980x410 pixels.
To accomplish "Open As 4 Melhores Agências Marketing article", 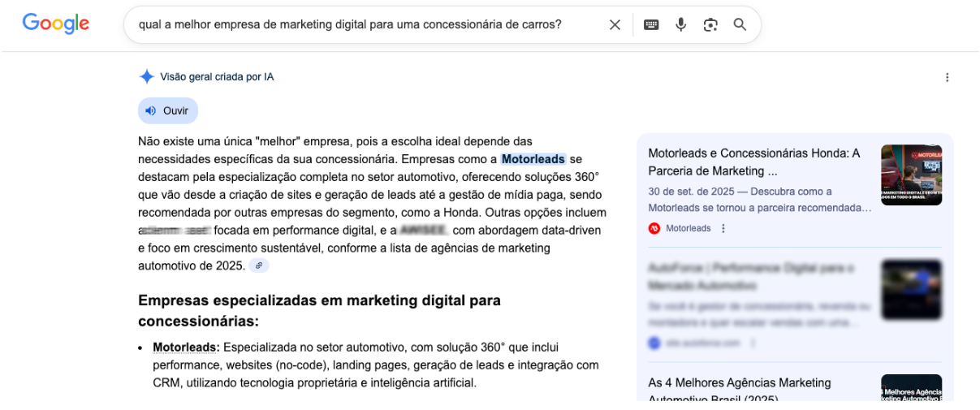I will 740,391.
